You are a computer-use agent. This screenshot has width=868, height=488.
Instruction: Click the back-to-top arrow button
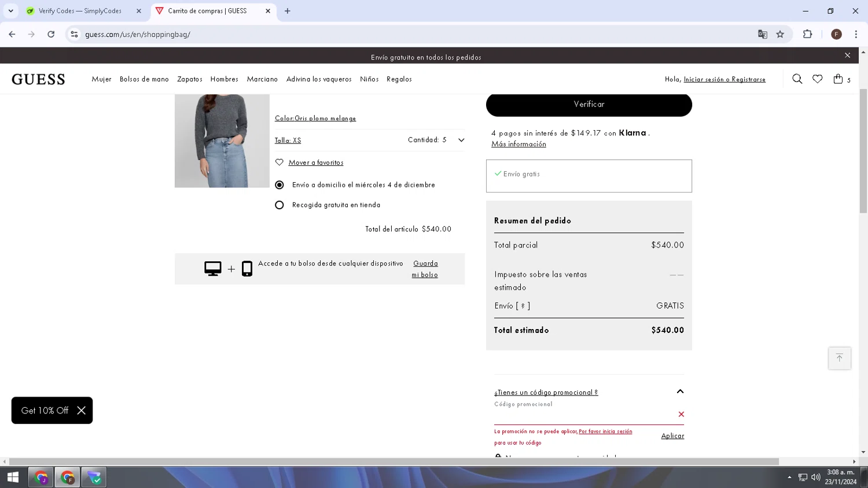click(839, 358)
